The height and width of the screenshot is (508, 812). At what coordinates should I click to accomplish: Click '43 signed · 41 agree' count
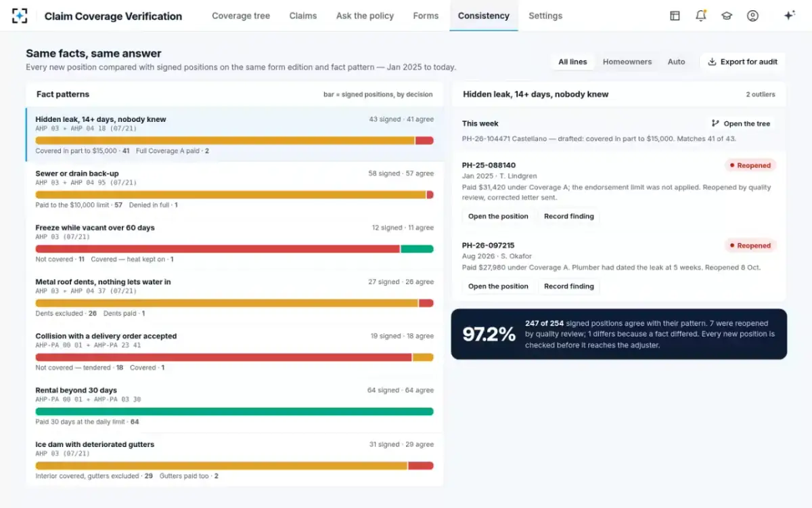coord(401,119)
